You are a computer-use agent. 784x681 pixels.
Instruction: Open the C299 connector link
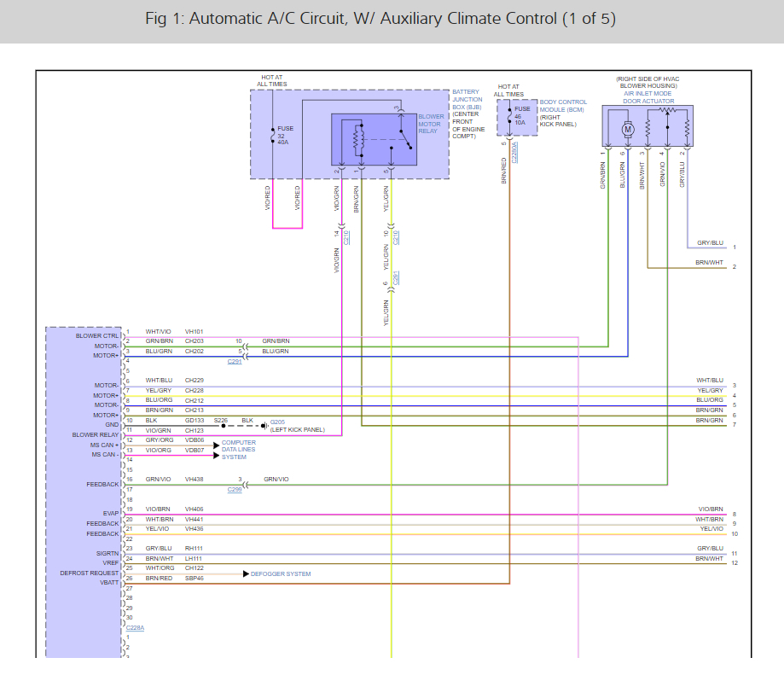[235, 490]
